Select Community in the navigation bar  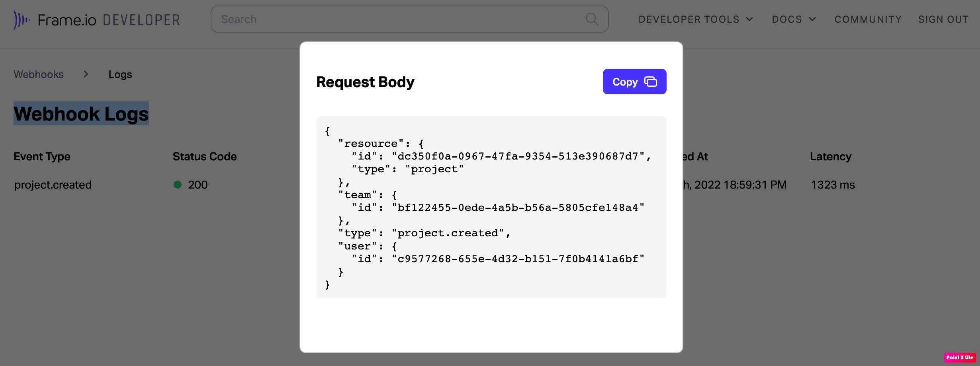coord(868,19)
